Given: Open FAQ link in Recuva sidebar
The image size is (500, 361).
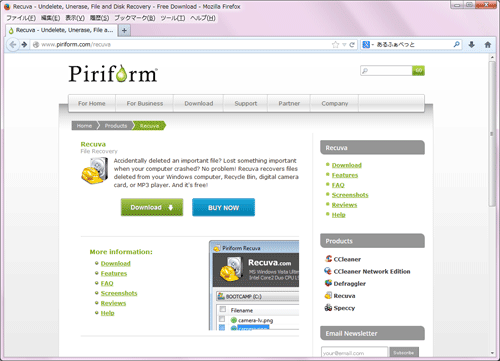Looking at the screenshot, I should coord(338,185).
